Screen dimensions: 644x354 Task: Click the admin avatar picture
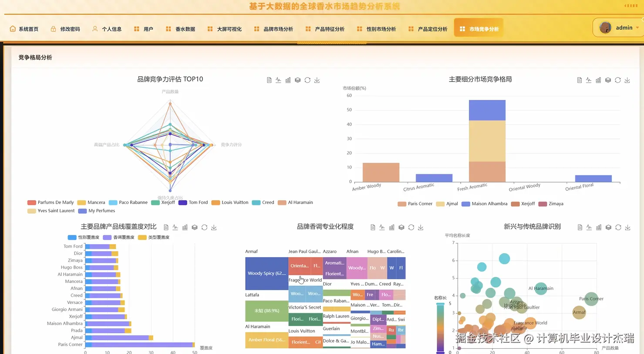tap(605, 27)
